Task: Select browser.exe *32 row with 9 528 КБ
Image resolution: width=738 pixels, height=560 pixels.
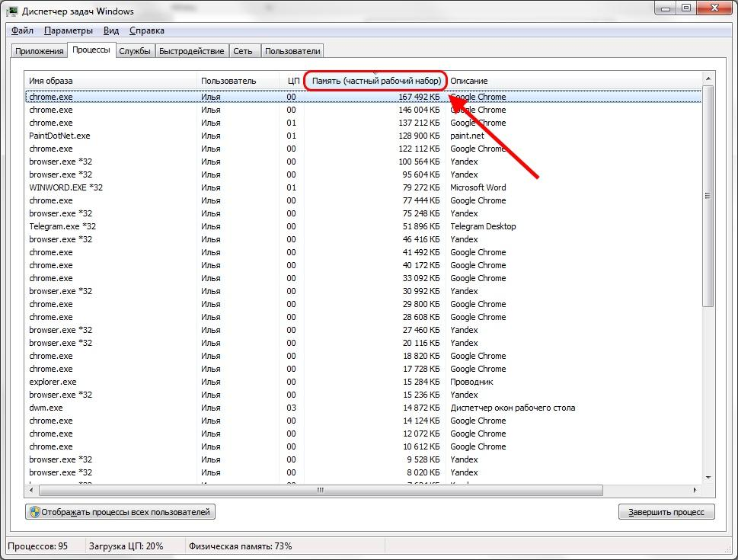Action: tap(363, 459)
